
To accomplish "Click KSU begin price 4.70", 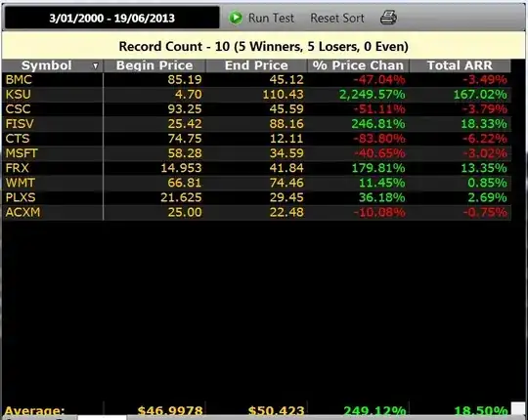I will pos(189,95).
